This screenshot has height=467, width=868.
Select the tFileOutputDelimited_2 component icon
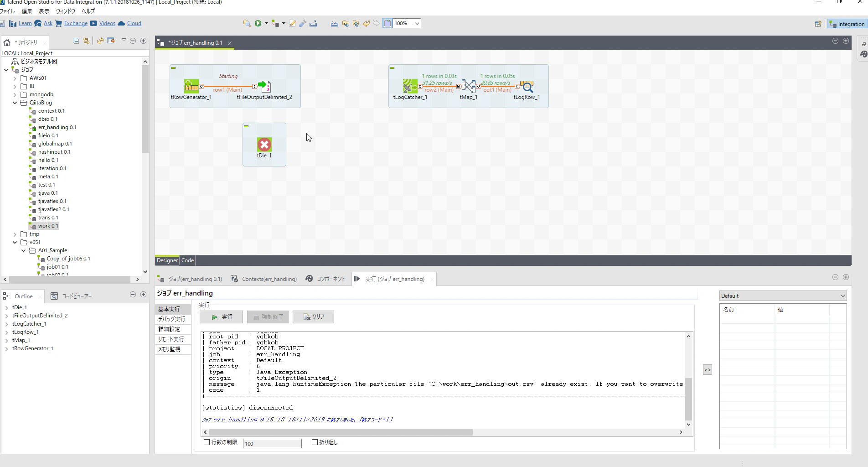point(264,86)
